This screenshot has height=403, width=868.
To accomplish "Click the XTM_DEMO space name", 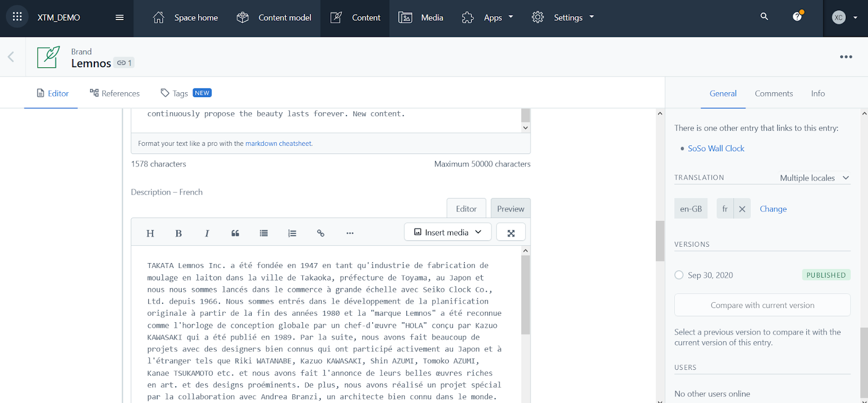I will pos(59,17).
